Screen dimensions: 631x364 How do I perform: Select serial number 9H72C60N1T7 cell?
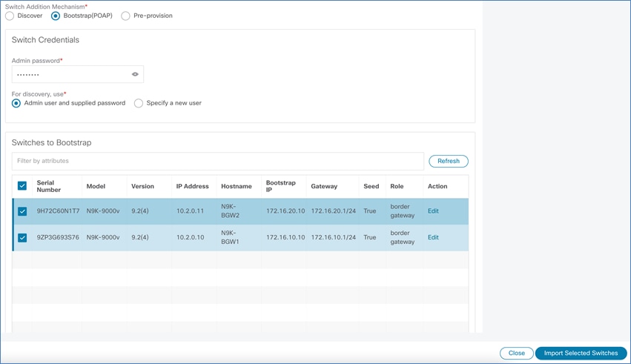58,211
